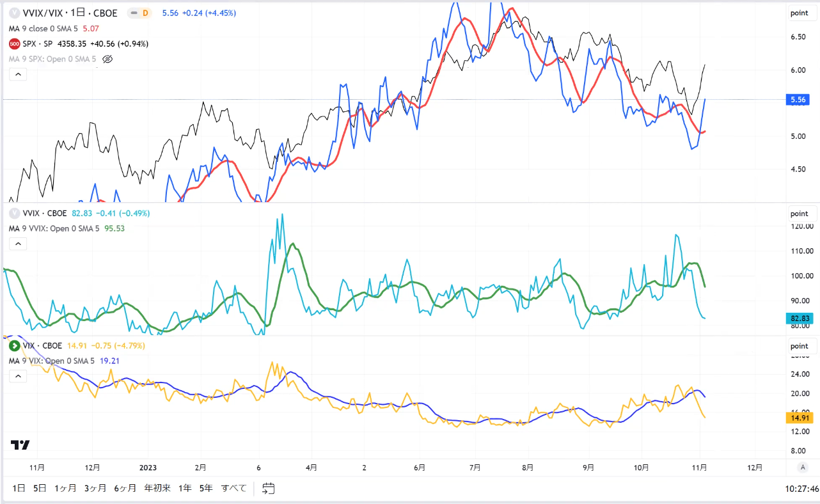Choose the 6ヶ月 range
Screen dimensions: 820x504
(125, 488)
